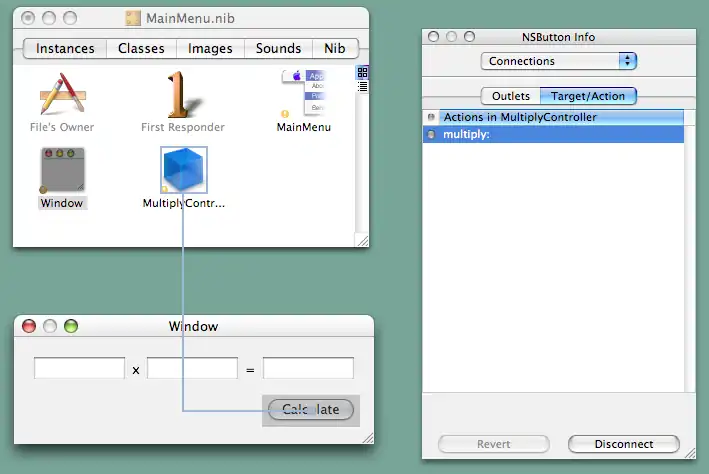Switch to the Outlets tab

(x=510, y=96)
